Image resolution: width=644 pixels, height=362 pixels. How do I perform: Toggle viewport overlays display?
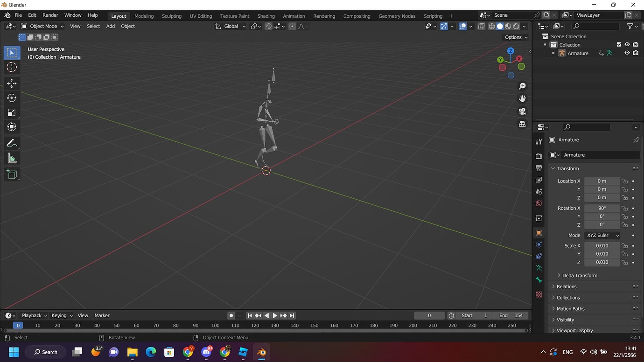462,26
